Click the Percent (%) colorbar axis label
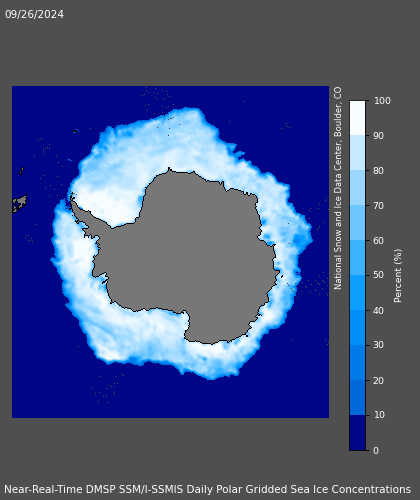420x500 pixels. [x=398, y=276]
